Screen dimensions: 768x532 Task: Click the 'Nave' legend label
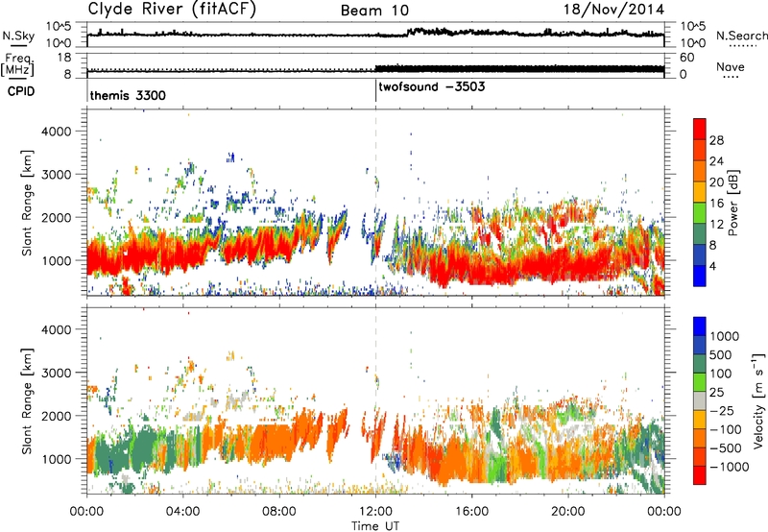point(731,66)
